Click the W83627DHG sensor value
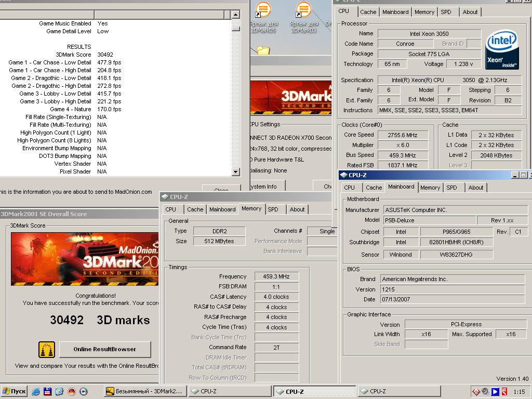The image size is (532, 399). pos(456,255)
